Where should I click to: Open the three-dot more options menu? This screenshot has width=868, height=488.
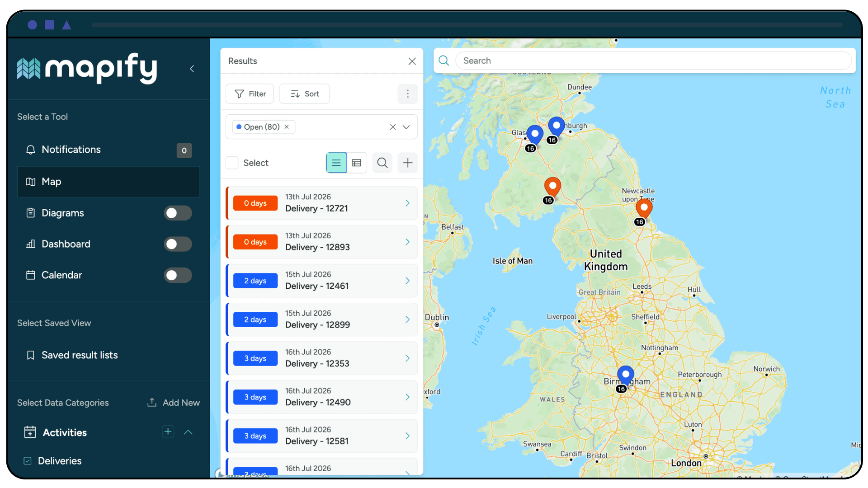tap(408, 94)
